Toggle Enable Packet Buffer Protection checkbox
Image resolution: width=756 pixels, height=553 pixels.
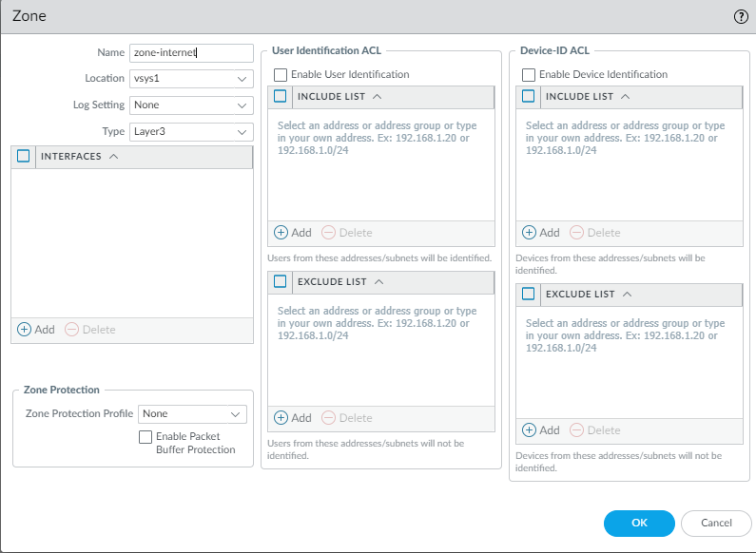[x=145, y=436]
